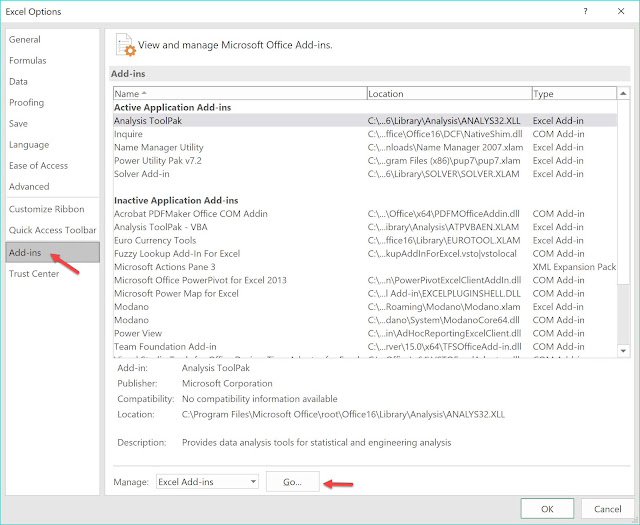Select the Solver Add-in row
This screenshot has height=525, width=640.
(x=365, y=174)
